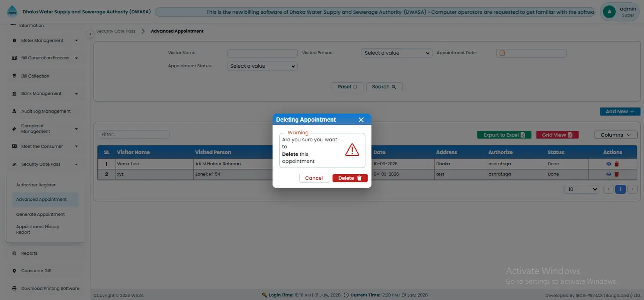The height and width of the screenshot is (300, 644).
Task: Open the Reports sidebar item
Action: coord(29,253)
